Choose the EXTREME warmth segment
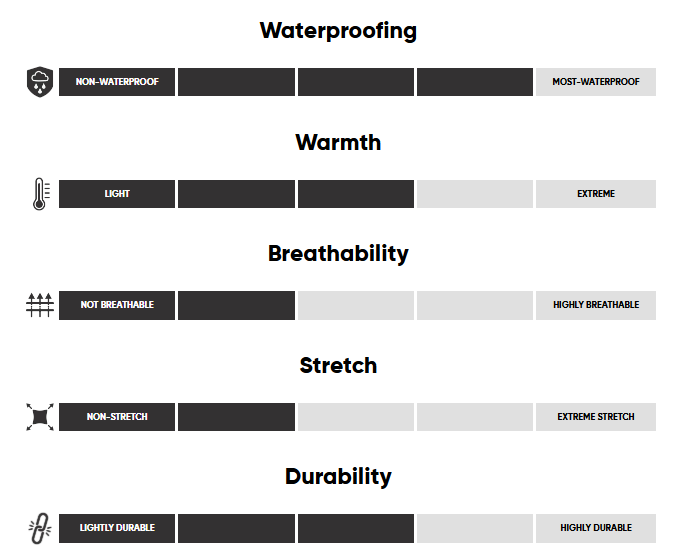This screenshot has height=554, width=697. (596, 194)
